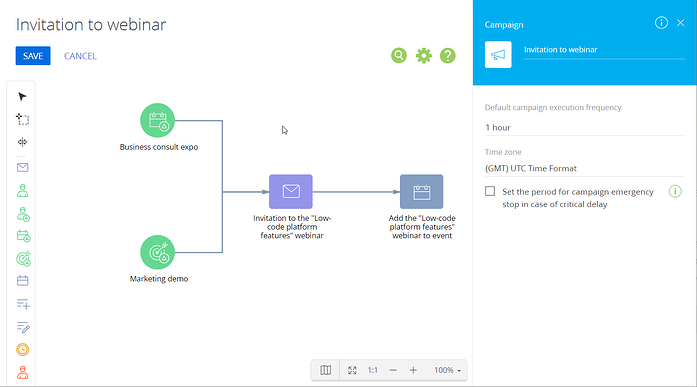This screenshot has height=387, width=697.
Task: Toggle the minimap view
Action: [x=325, y=370]
